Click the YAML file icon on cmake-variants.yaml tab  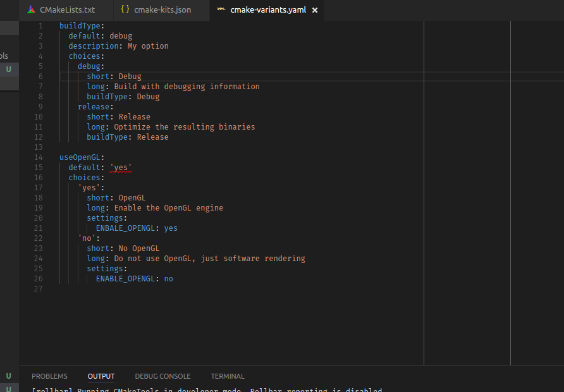(223, 10)
